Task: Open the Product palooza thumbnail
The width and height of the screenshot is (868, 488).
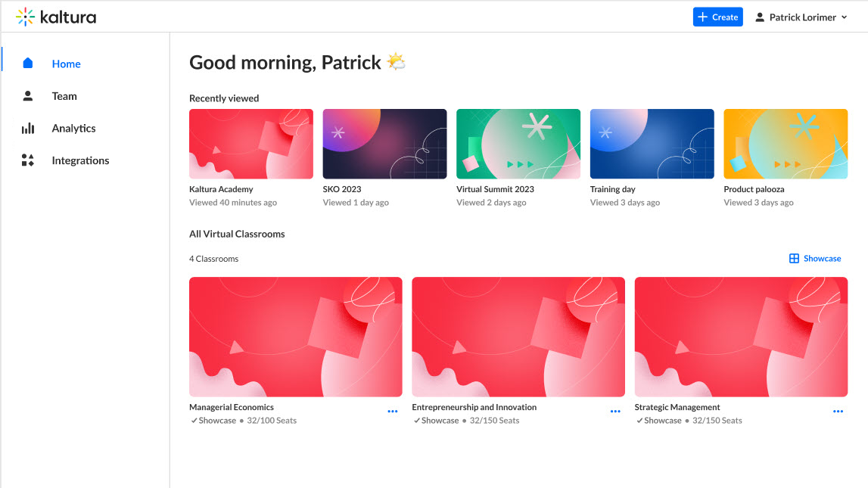Action: [786, 144]
